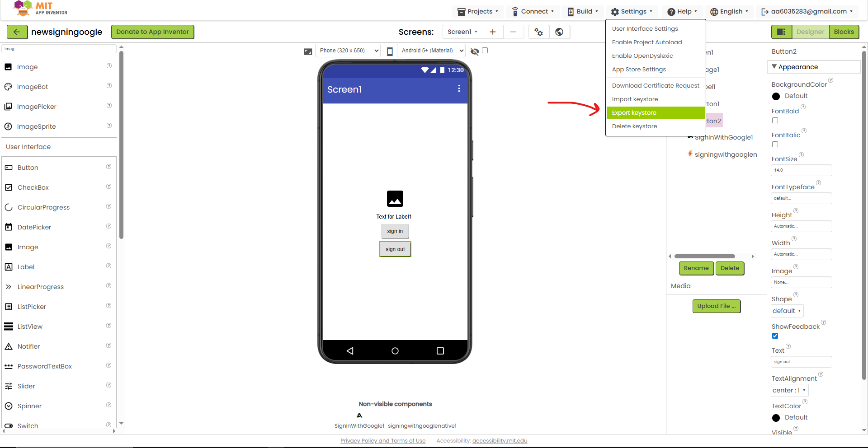Open the TextAlignment center dropdown
The height and width of the screenshot is (448, 868).
click(789, 390)
